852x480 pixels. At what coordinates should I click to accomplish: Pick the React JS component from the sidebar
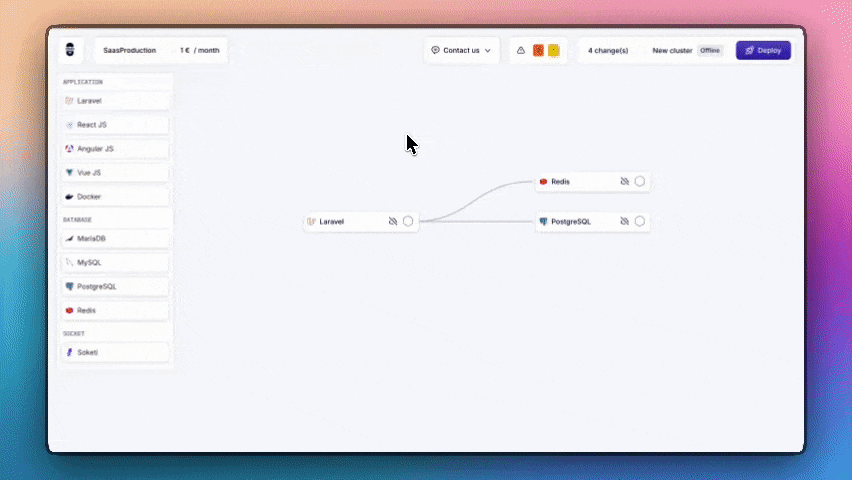pos(114,125)
